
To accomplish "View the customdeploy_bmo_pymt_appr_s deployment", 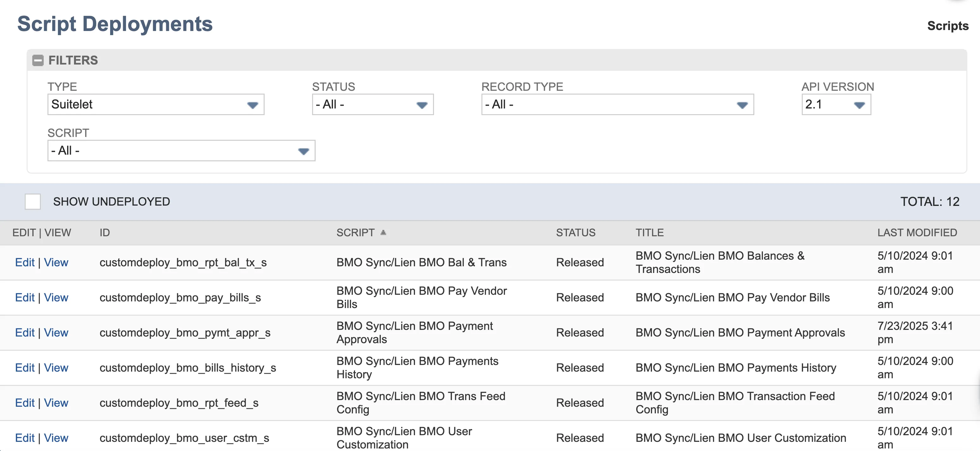I will 56,333.
